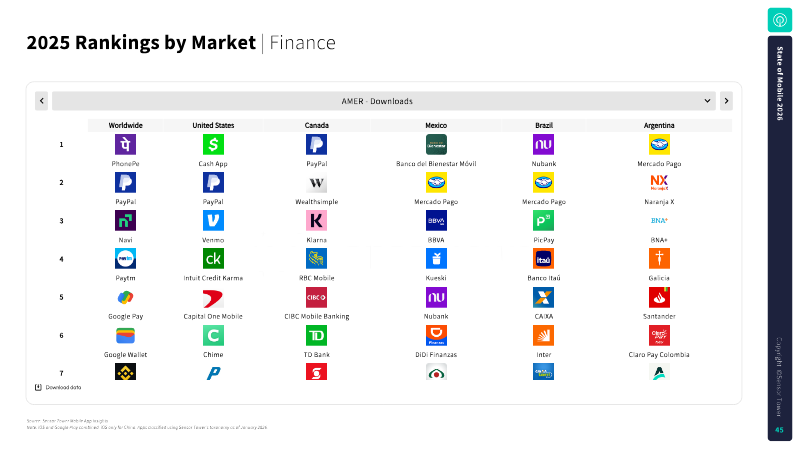
Task: Click the Klarna app icon
Action: tap(316, 220)
